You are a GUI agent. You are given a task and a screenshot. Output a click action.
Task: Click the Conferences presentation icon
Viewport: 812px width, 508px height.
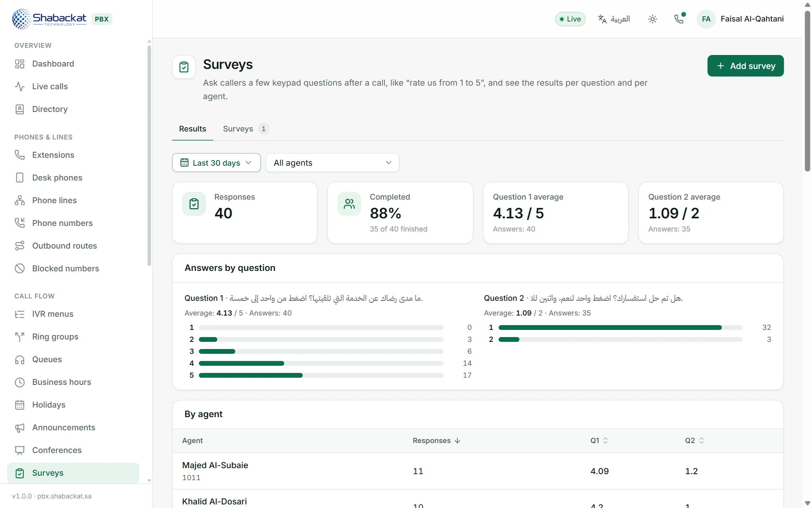click(20, 450)
